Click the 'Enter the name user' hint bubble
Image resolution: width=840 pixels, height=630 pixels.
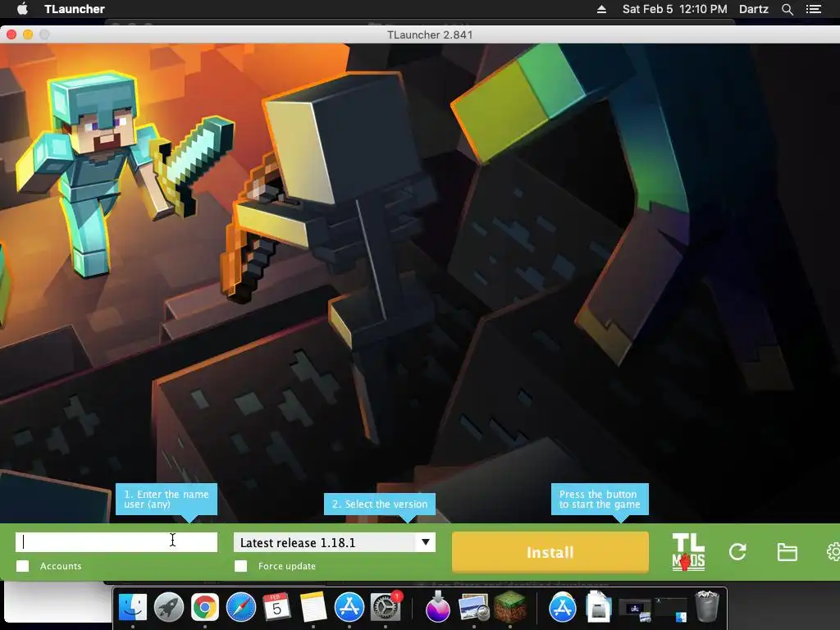click(x=166, y=500)
